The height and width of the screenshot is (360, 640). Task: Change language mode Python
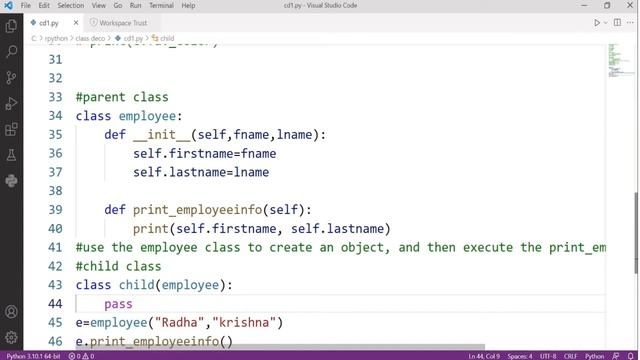point(594,356)
